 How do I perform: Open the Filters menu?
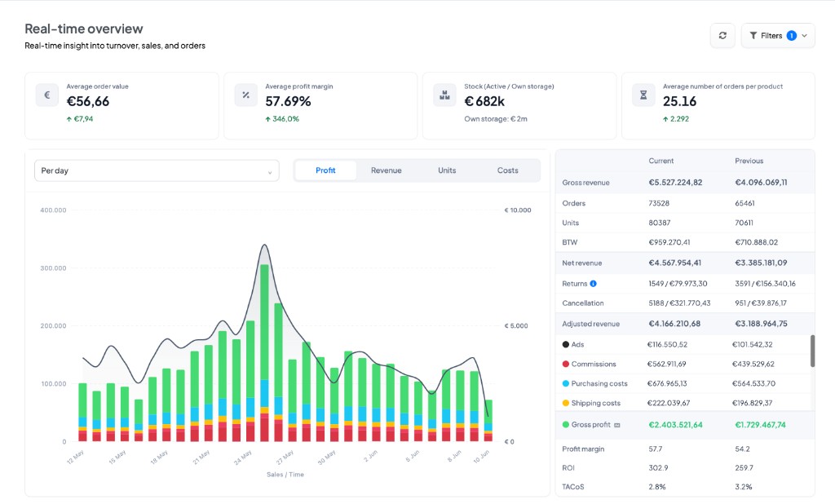point(778,36)
